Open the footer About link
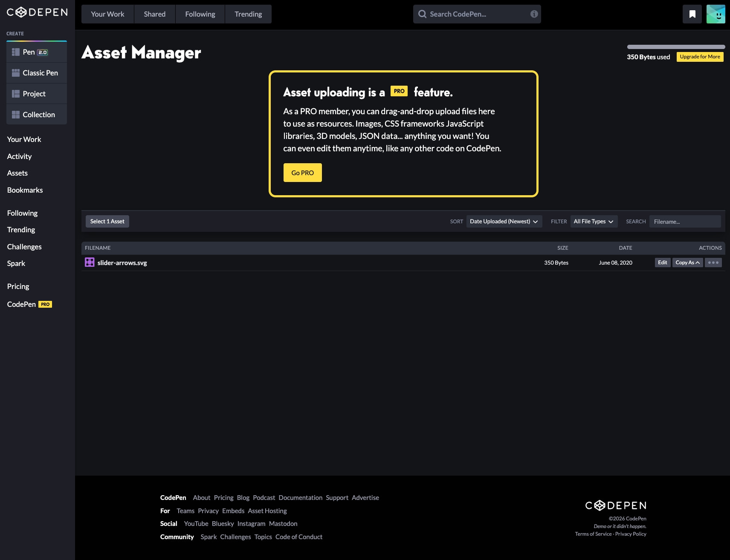This screenshot has height=560, width=730. click(202, 498)
